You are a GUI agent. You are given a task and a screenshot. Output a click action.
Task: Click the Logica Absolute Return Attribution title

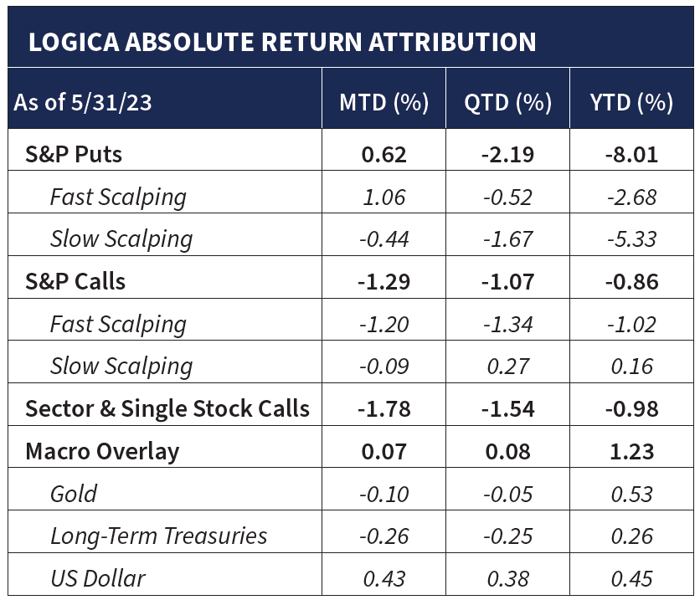pos(282,42)
